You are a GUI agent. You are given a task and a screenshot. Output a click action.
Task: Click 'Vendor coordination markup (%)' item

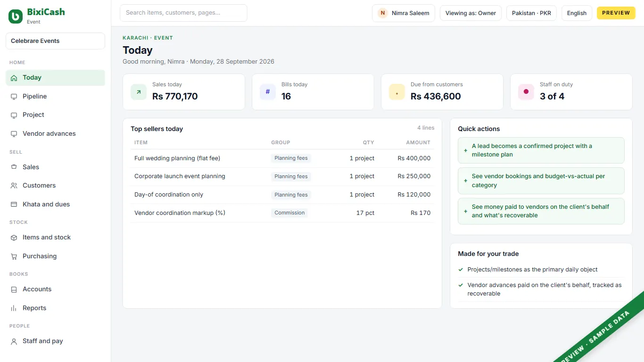click(x=180, y=213)
